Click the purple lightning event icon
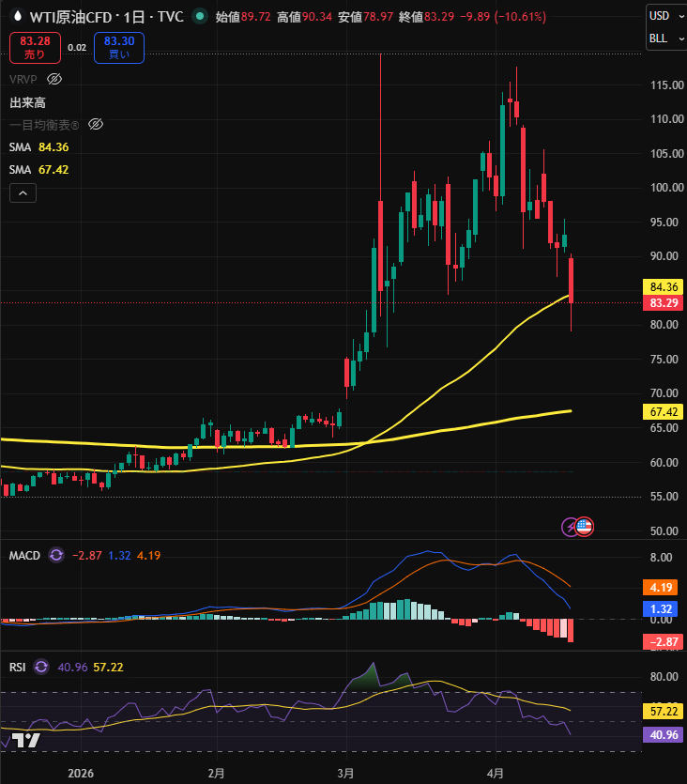 (x=570, y=527)
